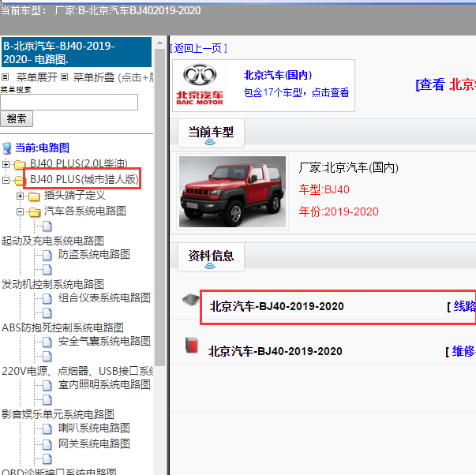Click 包含17个车型，点击查看 link
476x475 pixels.
(296, 92)
